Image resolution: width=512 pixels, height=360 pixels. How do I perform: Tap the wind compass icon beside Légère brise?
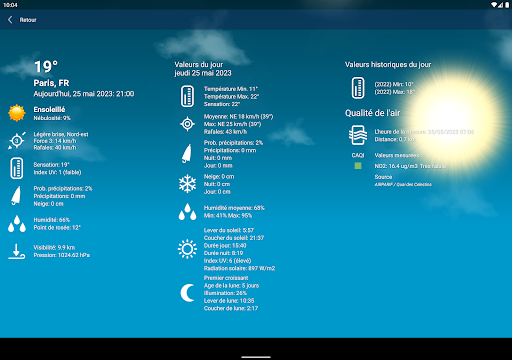pos(17,140)
